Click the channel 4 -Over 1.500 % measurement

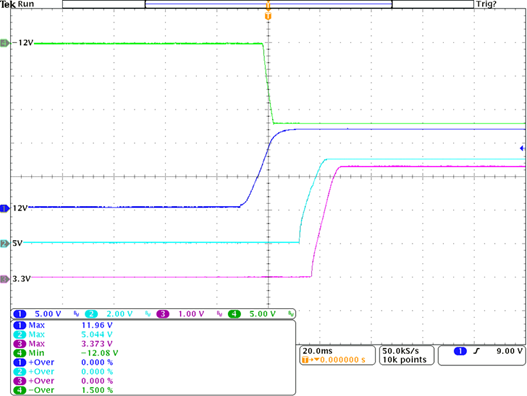click(63, 390)
